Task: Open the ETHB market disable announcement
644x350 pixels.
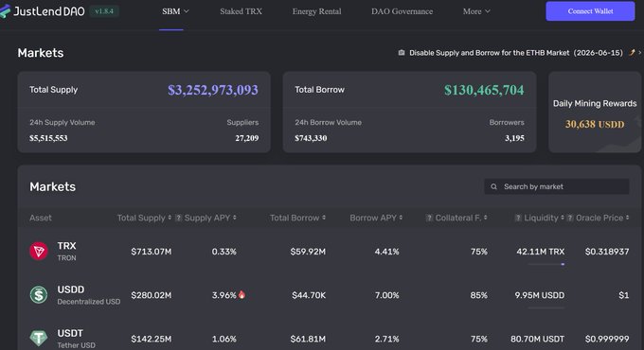Action: [516, 53]
